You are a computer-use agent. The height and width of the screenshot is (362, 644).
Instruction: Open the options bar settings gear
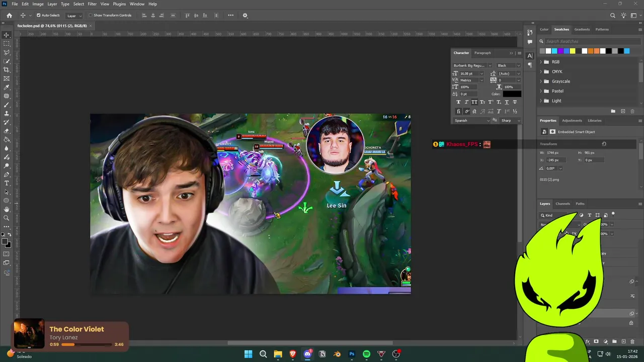point(245,15)
